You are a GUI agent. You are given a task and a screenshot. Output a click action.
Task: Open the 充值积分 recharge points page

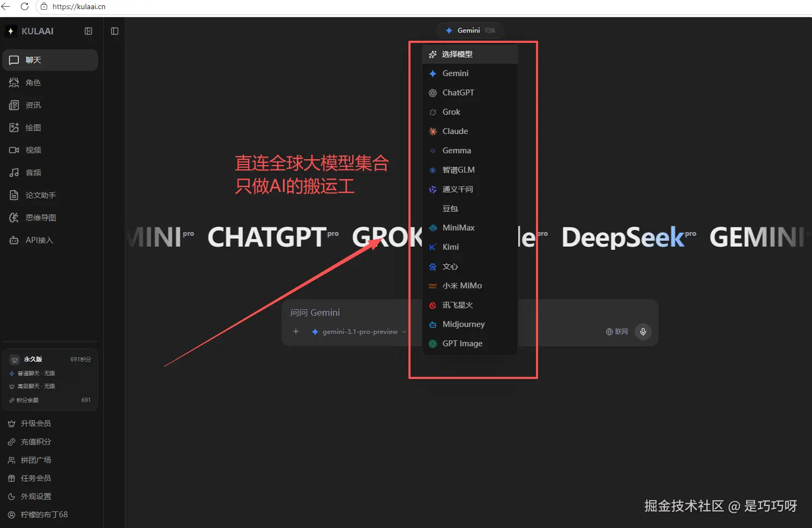[x=36, y=441]
